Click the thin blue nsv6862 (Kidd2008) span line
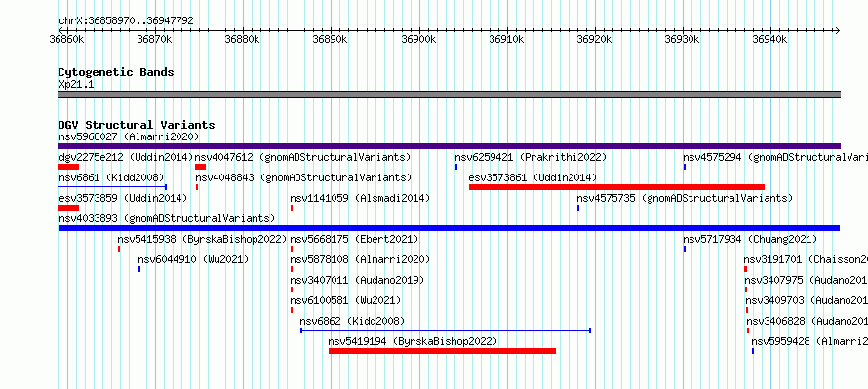The height and width of the screenshot is (389, 868). point(446,331)
